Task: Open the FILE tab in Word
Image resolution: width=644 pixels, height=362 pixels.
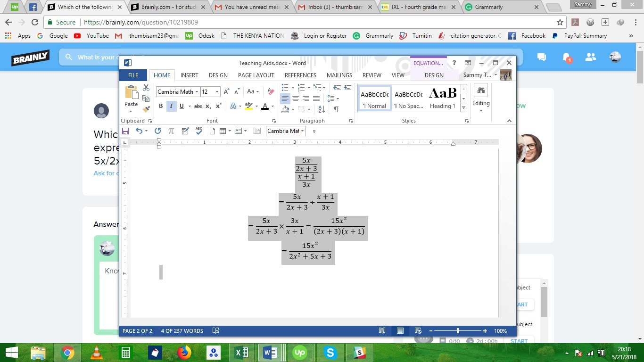Action: (x=133, y=75)
